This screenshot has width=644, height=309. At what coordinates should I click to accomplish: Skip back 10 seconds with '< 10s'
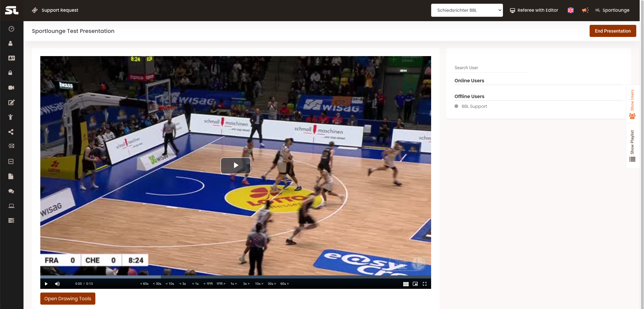pyautogui.click(x=170, y=284)
